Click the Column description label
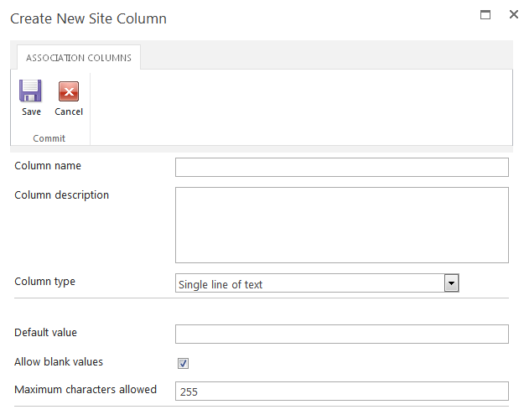 pyautogui.click(x=62, y=195)
